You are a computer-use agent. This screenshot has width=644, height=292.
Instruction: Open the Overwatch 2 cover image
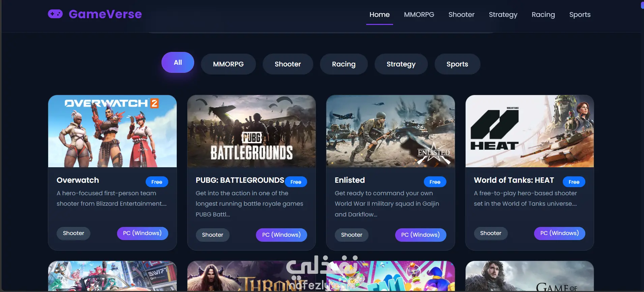[x=112, y=131]
